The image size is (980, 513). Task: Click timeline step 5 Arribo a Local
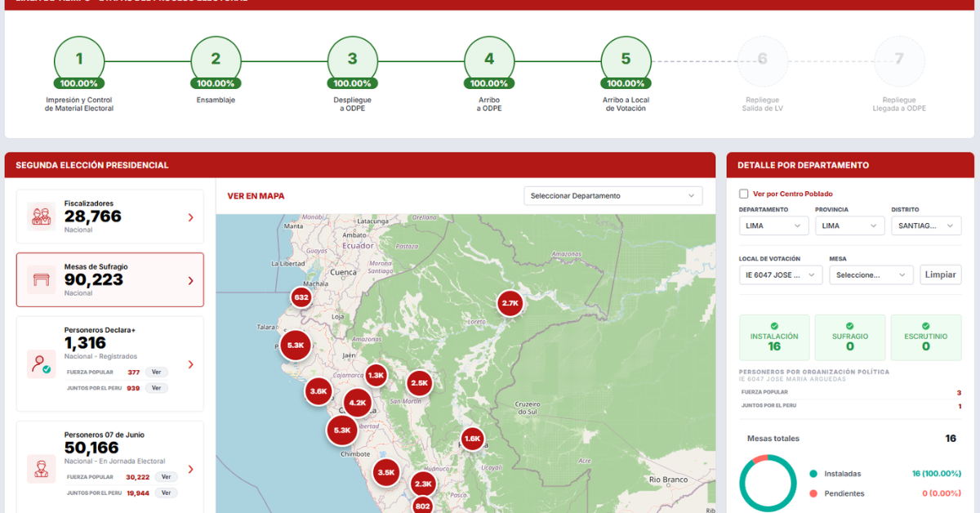(x=626, y=60)
